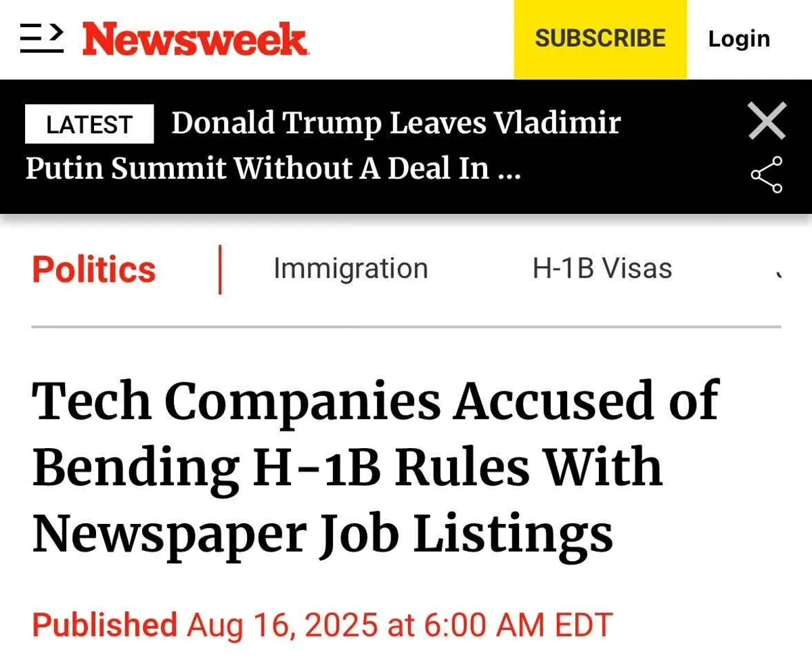Click the red divider beside Politics
The image size is (812, 664).
click(x=220, y=269)
